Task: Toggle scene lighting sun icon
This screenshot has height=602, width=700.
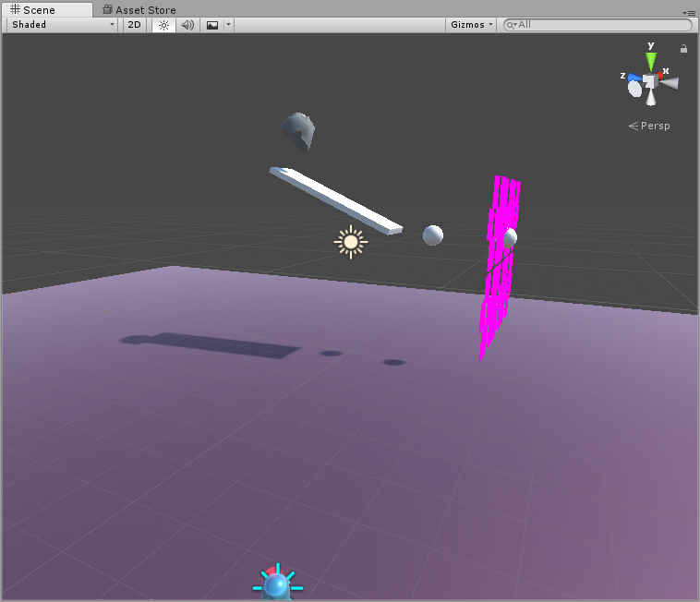Action: click(x=163, y=25)
